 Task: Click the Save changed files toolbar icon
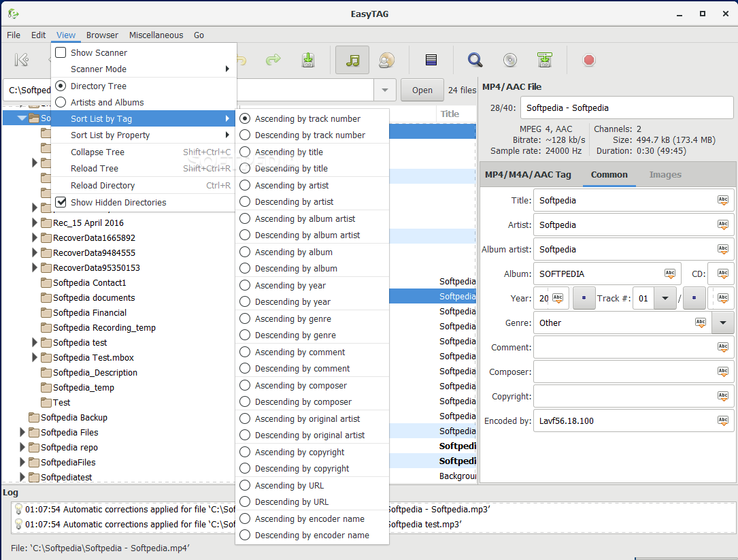[308, 60]
